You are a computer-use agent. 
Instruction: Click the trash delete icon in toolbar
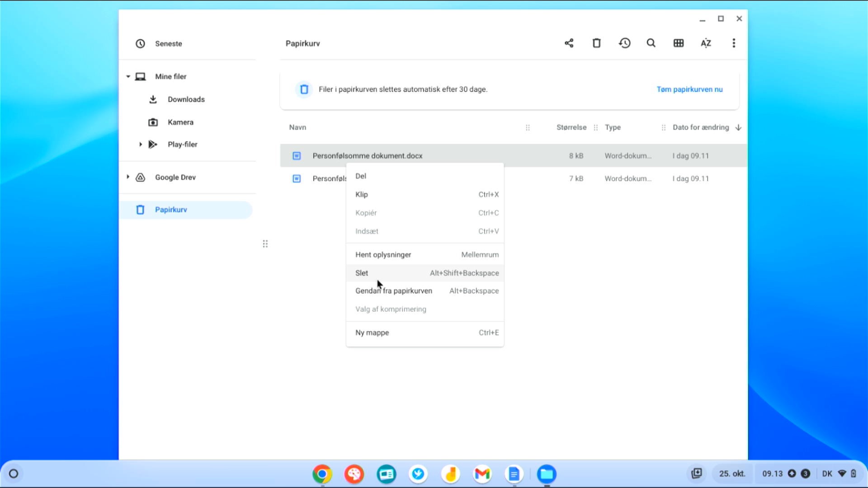click(596, 43)
